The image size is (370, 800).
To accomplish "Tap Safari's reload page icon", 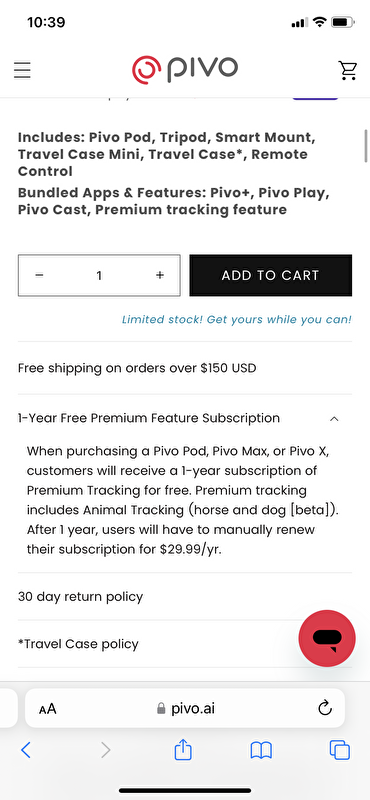I will (325, 708).
